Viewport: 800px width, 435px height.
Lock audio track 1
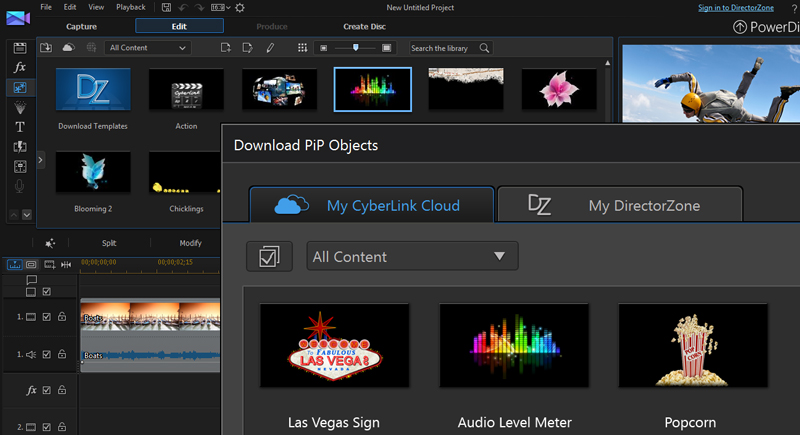(62, 354)
